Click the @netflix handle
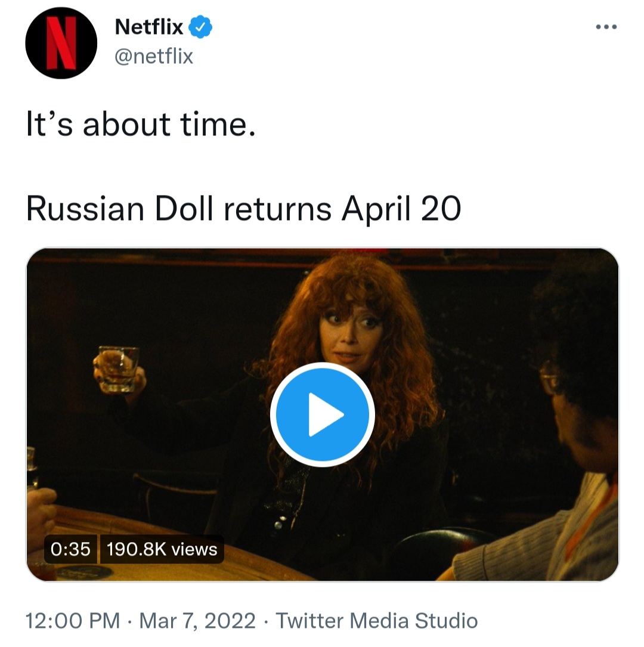Image resolution: width=644 pixels, height=647 pixels. point(153,57)
